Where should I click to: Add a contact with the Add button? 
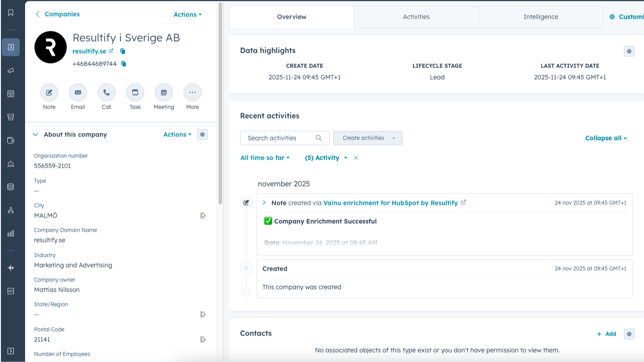point(606,334)
